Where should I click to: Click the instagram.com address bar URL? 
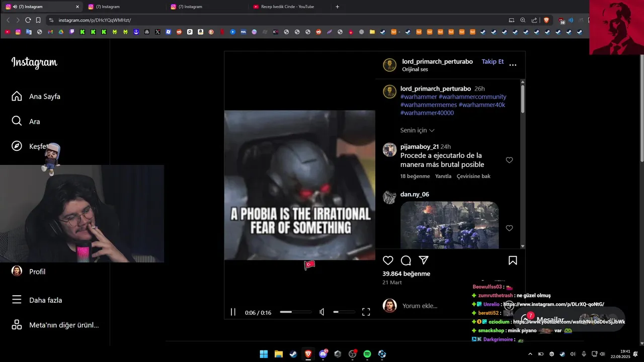[95, 20]
